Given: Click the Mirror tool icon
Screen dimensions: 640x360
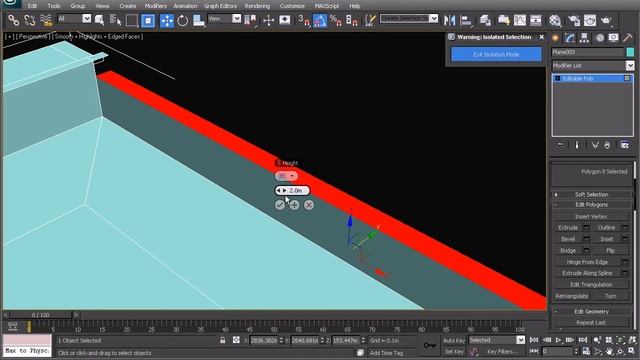Looking at the screenshot, I should coord(449,20).
